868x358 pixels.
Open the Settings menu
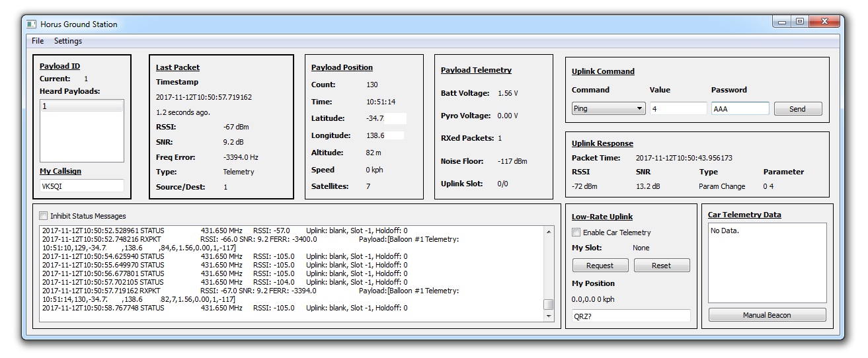[x=68, y=41]
